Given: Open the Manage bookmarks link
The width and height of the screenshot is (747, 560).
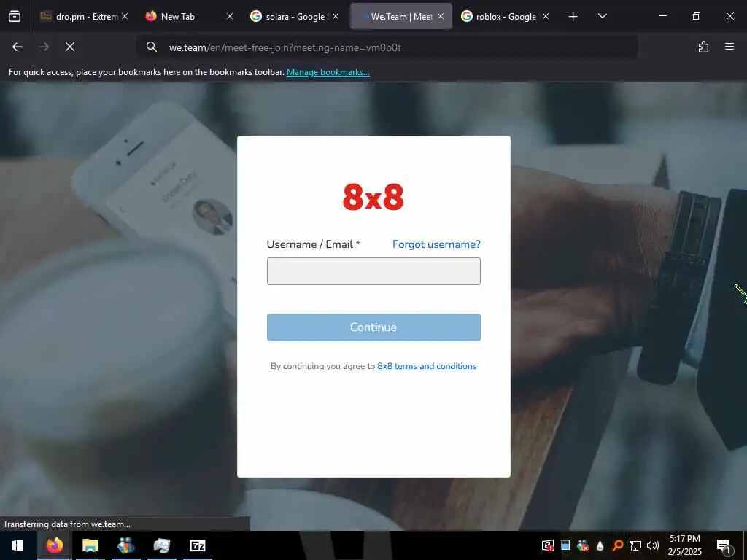Looking at the screenshot, I should pyautogui.click(x=328, y=72).
